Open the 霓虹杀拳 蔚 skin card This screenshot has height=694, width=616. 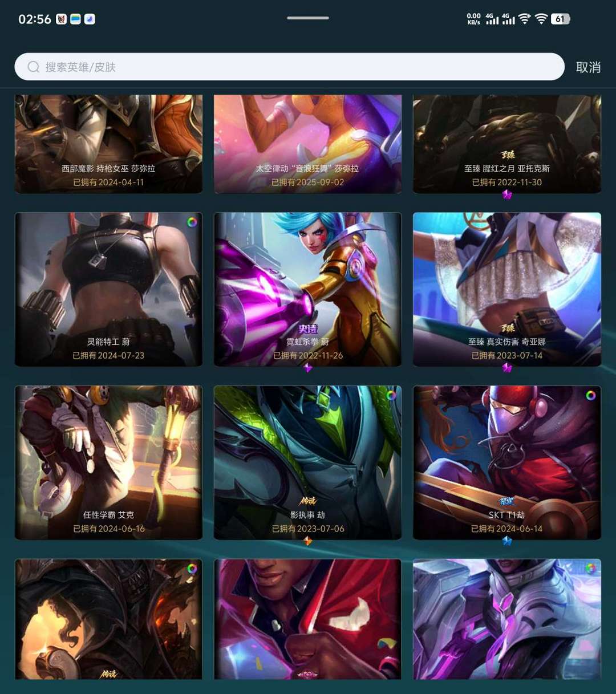tap(307, 289)
